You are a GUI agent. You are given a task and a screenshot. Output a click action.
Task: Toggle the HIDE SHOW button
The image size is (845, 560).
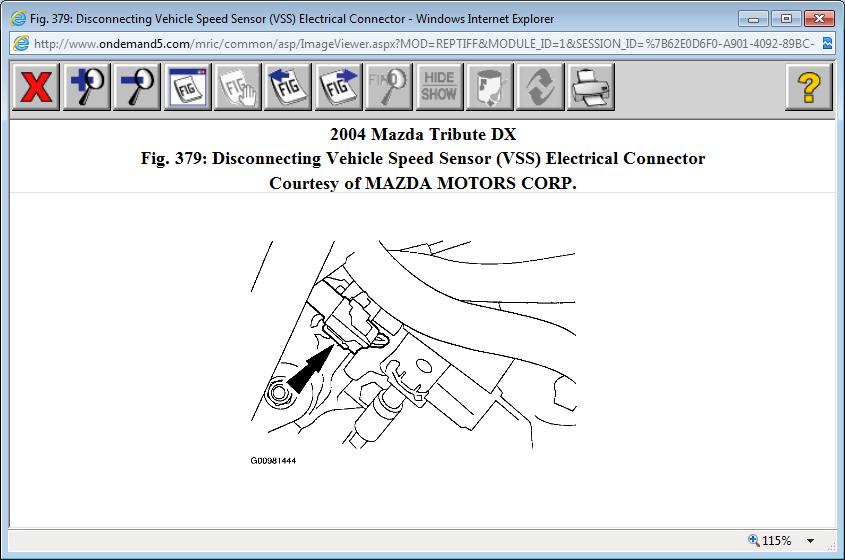439,86
